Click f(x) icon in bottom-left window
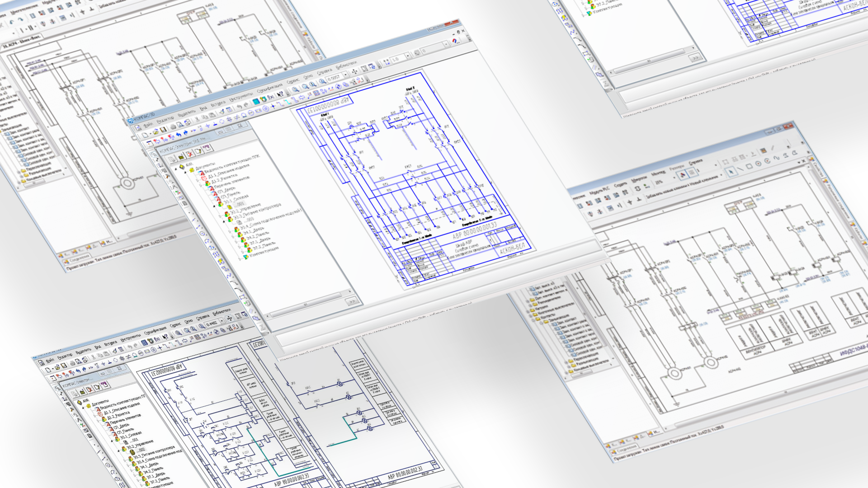Viewport: 868px width, 488px height. pyautogui.click(x=157, y=339)
